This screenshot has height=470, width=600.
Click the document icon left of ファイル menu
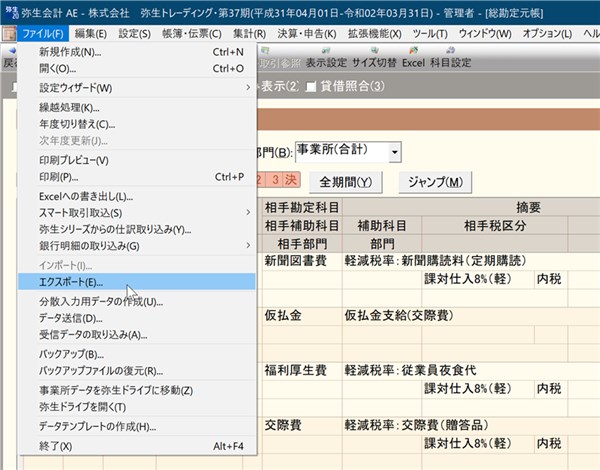pos(9,34)
